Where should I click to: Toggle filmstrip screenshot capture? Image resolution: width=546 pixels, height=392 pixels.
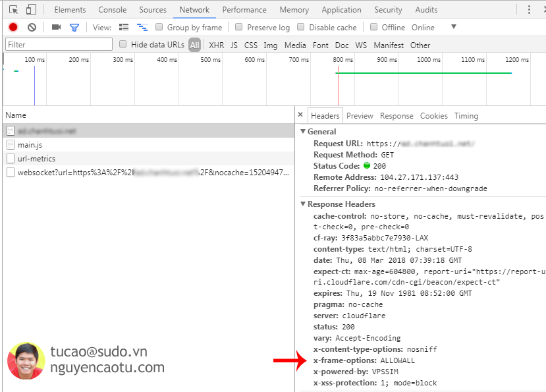pyautogui.click(x=55, y=27)
